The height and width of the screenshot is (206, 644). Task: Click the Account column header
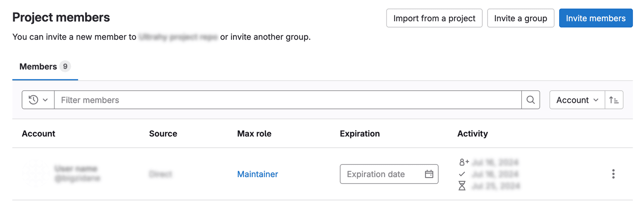(x=38, y=133)
